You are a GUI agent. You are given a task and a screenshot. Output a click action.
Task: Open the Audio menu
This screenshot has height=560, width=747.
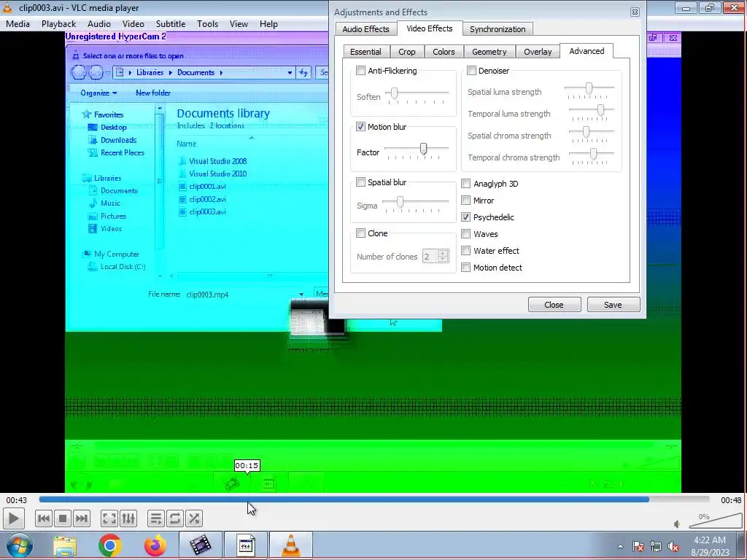pos(99,24)
